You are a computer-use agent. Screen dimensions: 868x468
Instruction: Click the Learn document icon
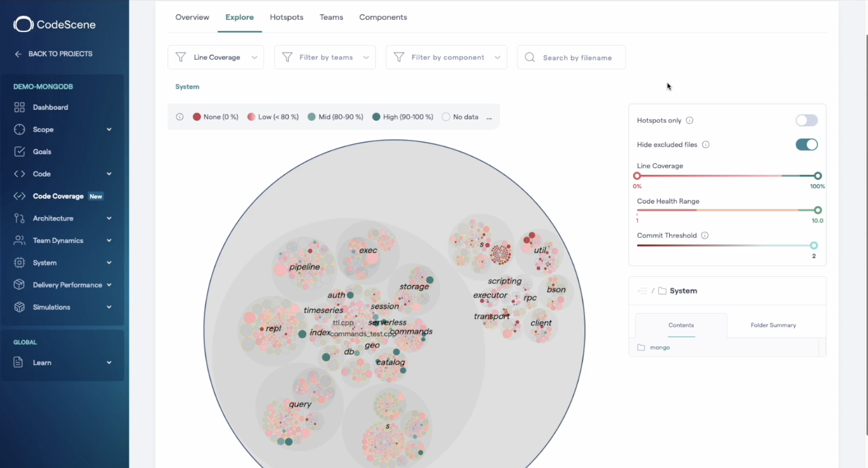click(x=18, y=363)
